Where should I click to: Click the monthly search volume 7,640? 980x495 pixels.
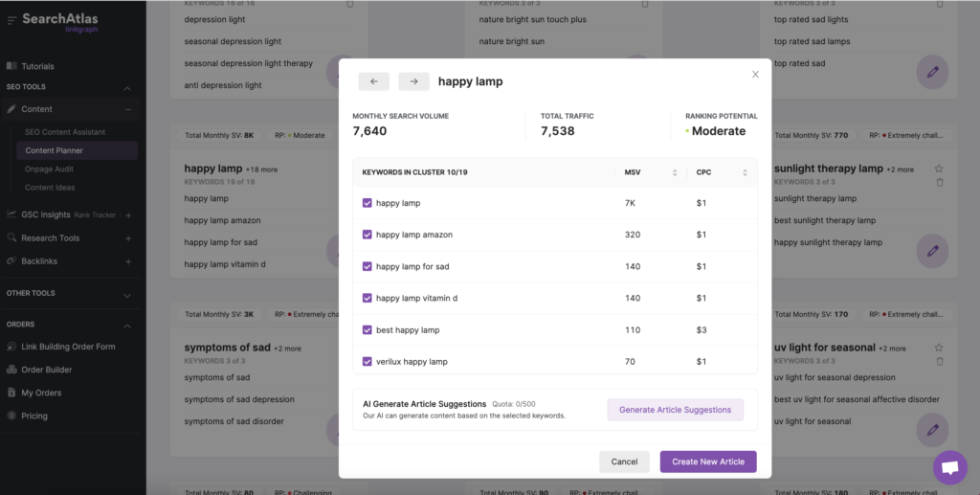tap(370, 131)
